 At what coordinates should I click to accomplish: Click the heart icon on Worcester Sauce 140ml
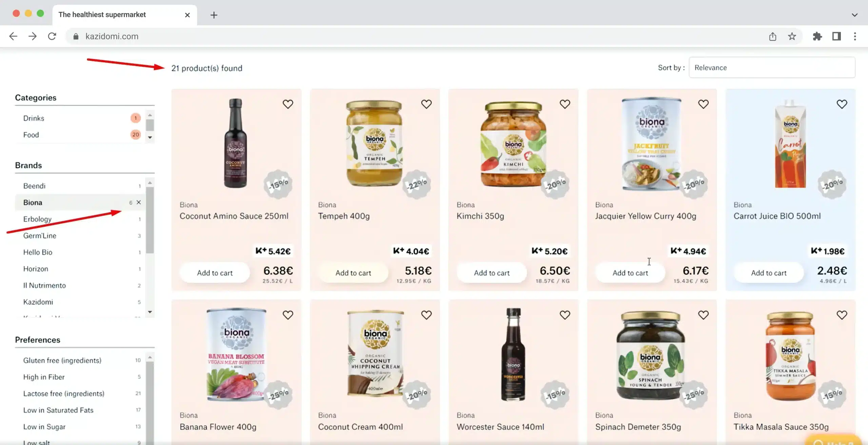(565, 315)
